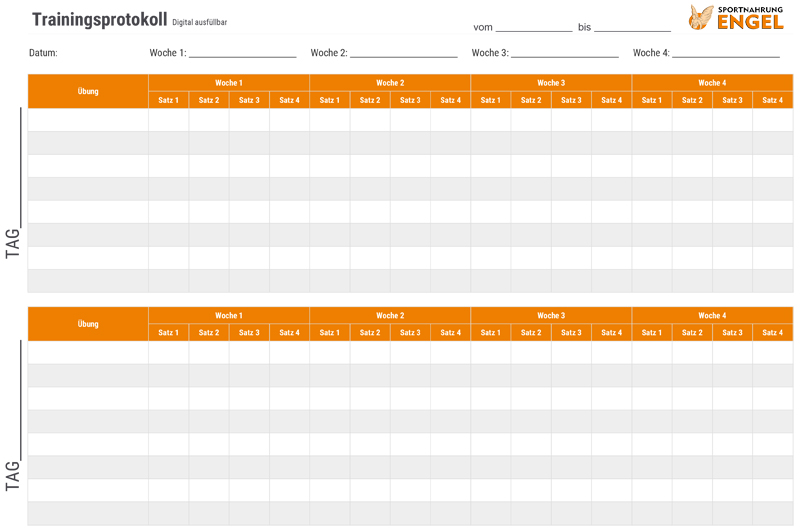Focus the Woche 4 date line field
Image resolution: width=800 pixels, height=530 pixels.
click(x=725, y=52)
